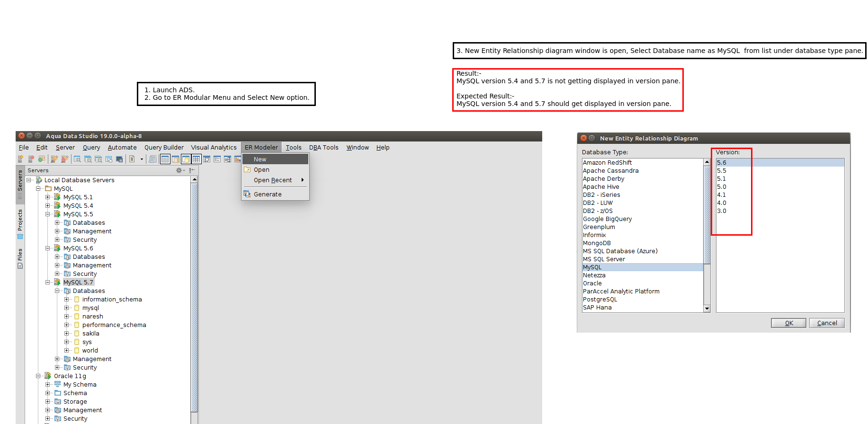The width and height of the screenshot is (868, 424).
Task: Click the green-circle grid icon in the toolbar
Action: [x=41, y=159]
